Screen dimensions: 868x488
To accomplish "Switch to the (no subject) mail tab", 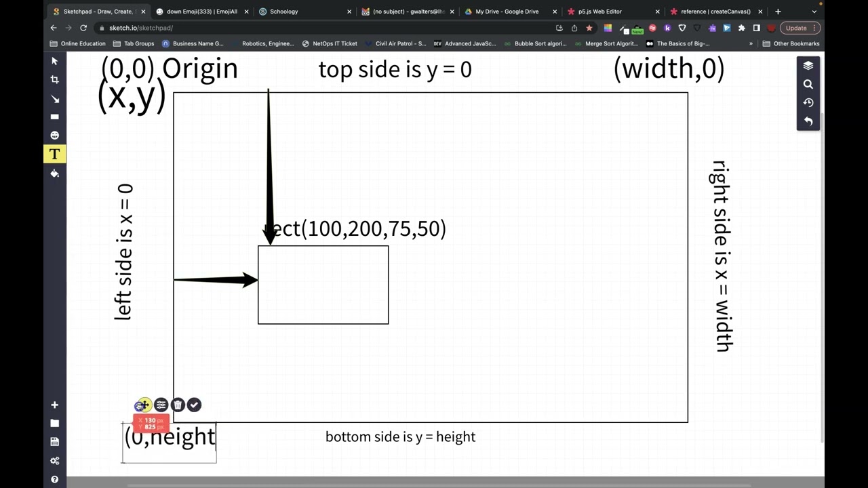I will [407, 12].
